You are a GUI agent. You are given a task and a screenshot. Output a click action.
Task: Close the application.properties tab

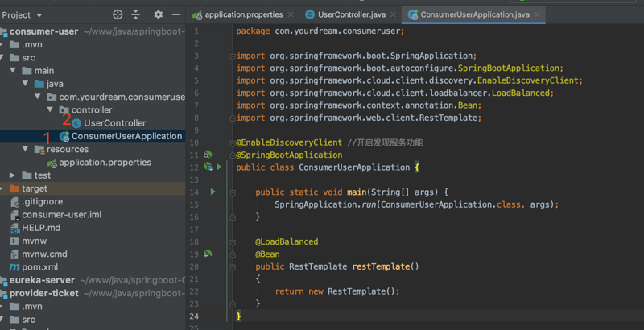(291, 14)
